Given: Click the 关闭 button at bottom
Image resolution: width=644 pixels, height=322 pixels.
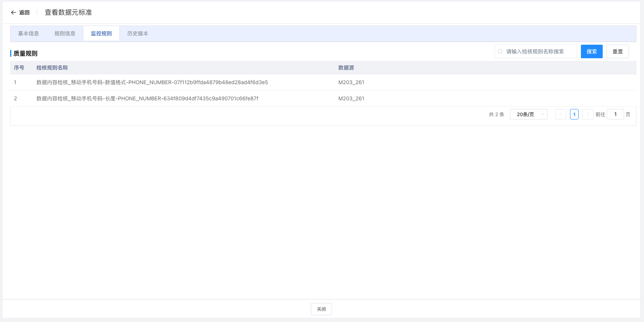Looking at the screenshot, I should 321,309.
